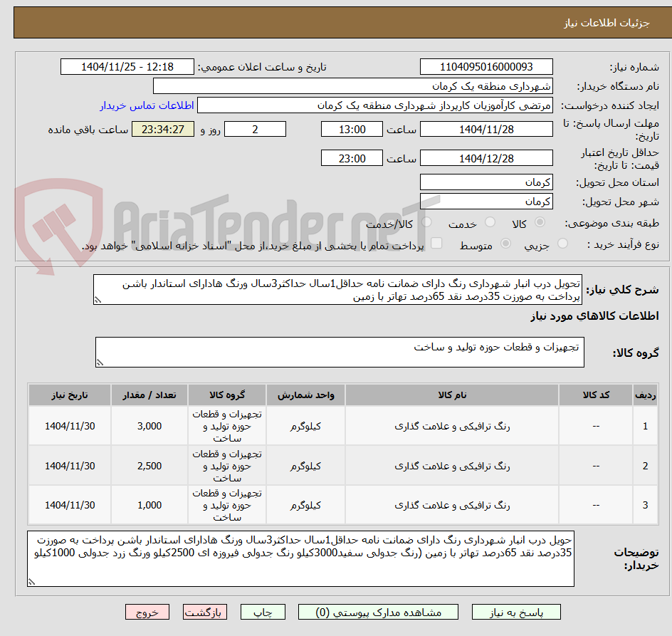Select the کالا radio button

(540, 222)
